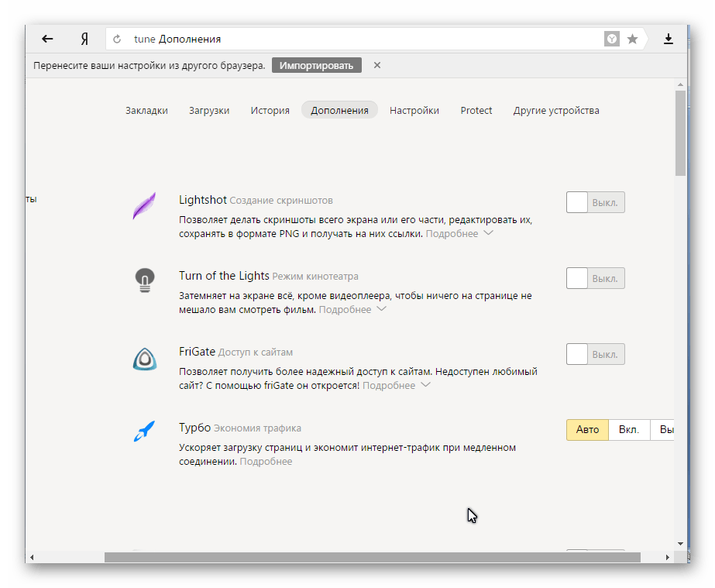
Task: Open the Настройки tab
Action: click(414, 110)
